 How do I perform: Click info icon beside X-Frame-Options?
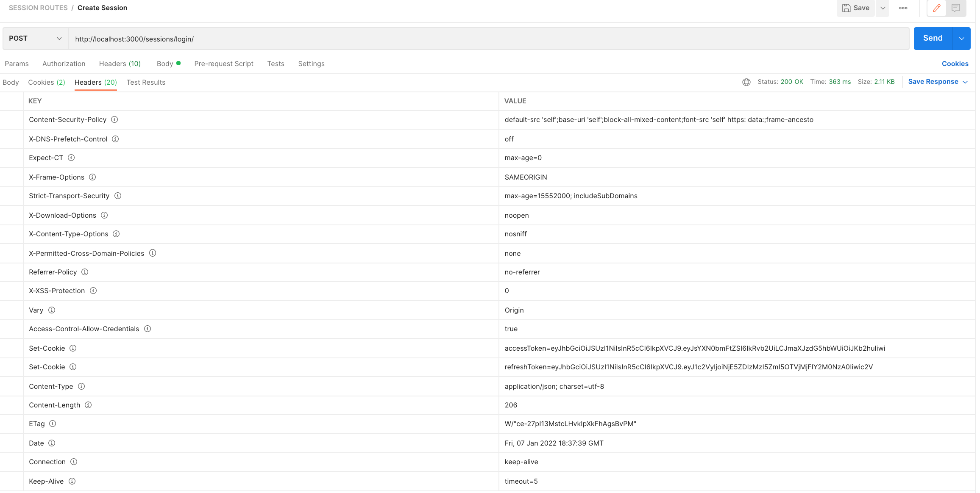click(x=92, y=177)
